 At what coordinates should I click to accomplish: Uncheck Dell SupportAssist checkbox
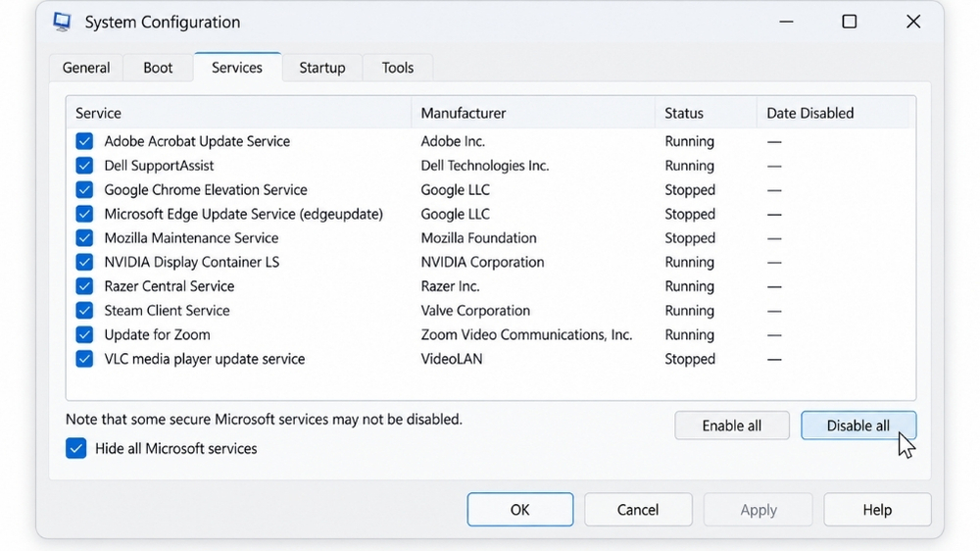84,166
